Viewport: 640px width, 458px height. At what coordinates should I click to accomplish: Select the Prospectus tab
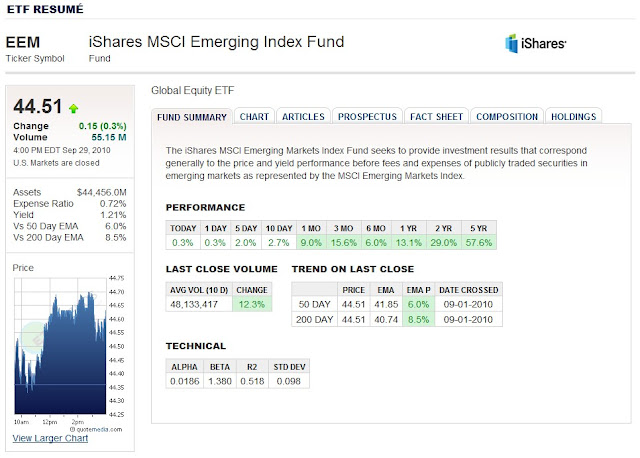point(368,117)
